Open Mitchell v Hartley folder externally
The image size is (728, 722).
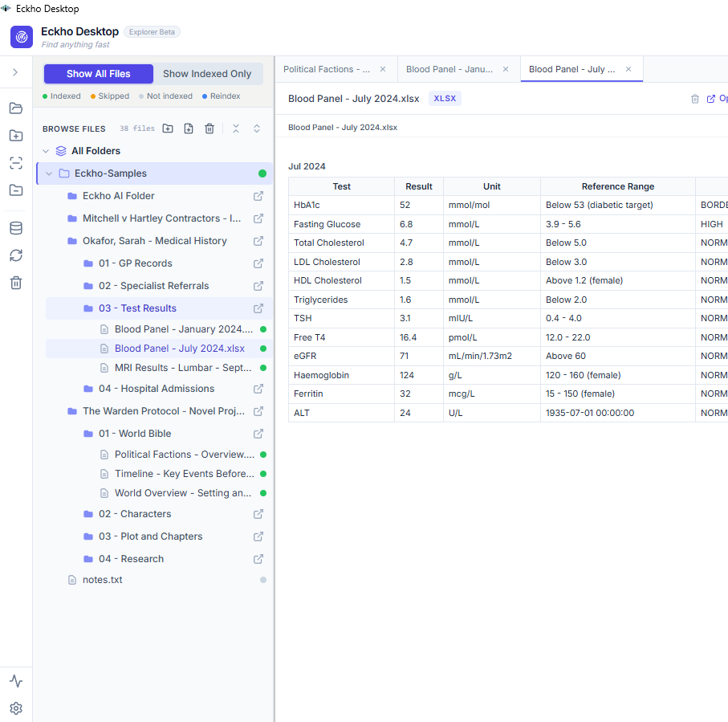[x=258, y=218]
